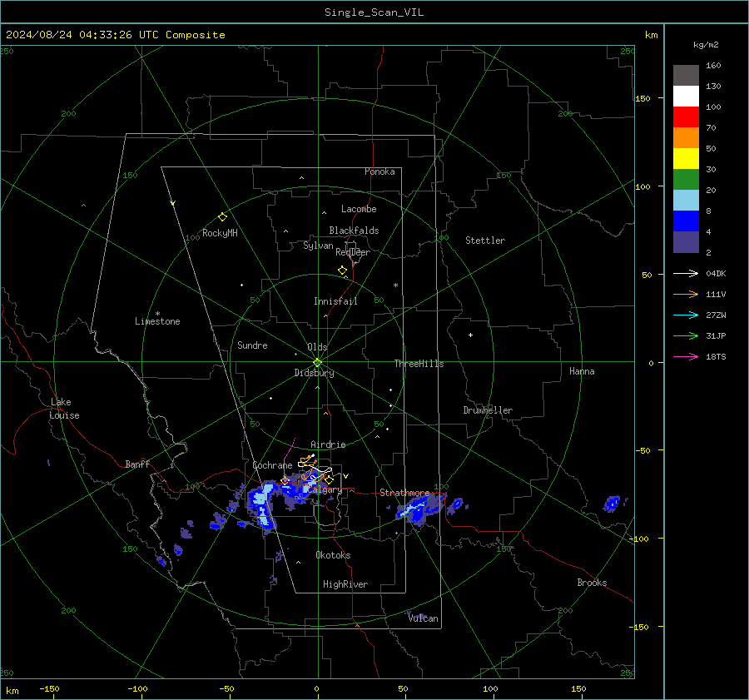Click the yellow diamond marker south of RedDeer label
749x700 pixels.
[x=342, y=271]
